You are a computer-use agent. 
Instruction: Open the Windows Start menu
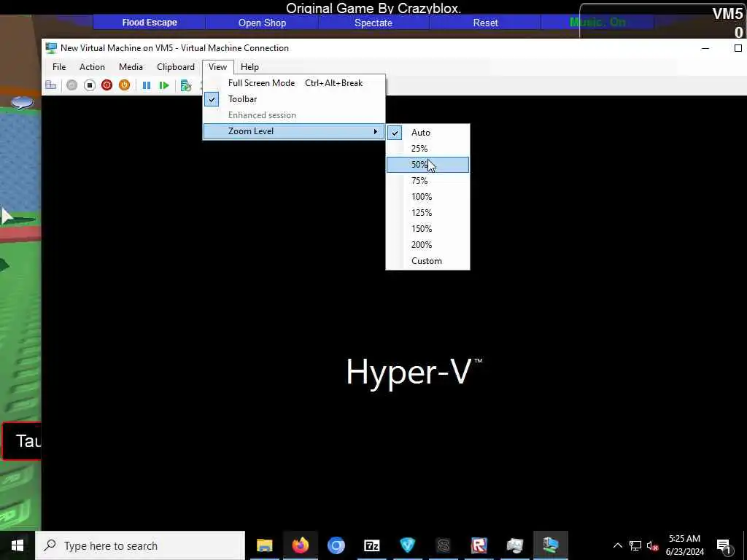pos(18,545)
